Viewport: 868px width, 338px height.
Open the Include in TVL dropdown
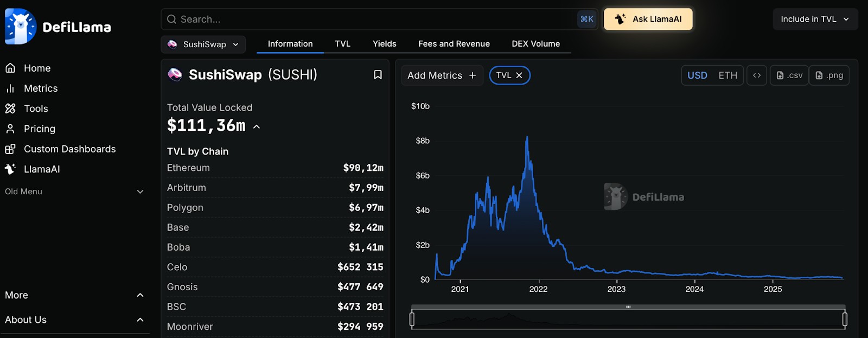pyautogui.click(x=815, y=19)
